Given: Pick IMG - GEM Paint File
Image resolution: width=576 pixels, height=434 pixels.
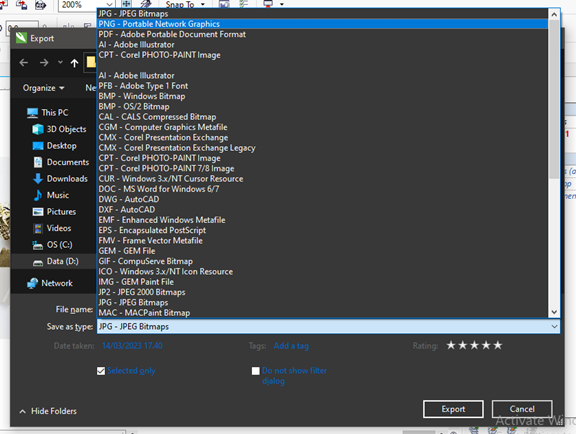Looking at the screenshot, I should point(323,282).
